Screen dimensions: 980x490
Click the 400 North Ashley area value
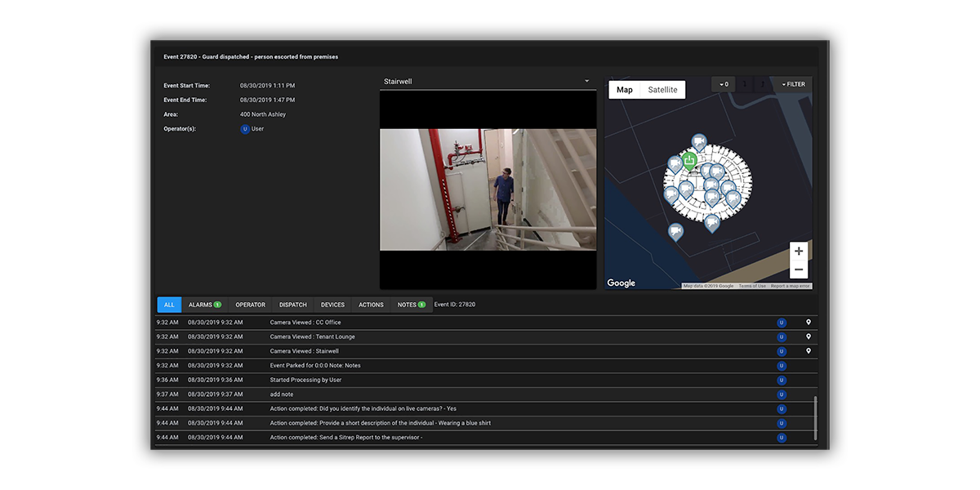(x=263, y=114)
